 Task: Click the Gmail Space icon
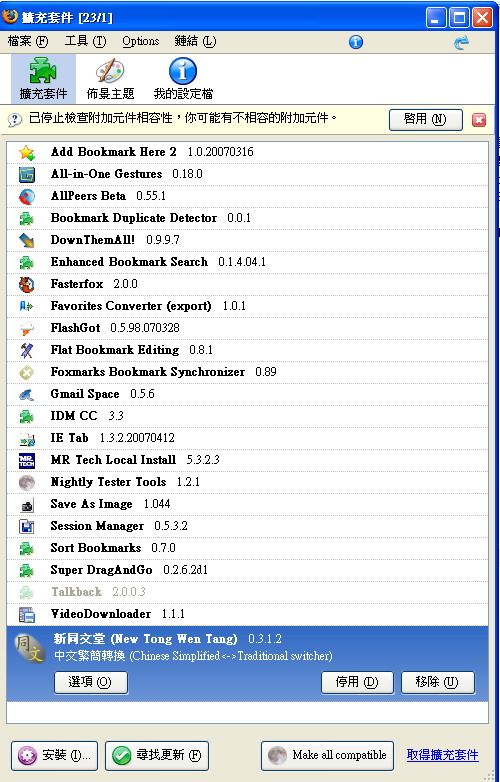tap(27, 394)
